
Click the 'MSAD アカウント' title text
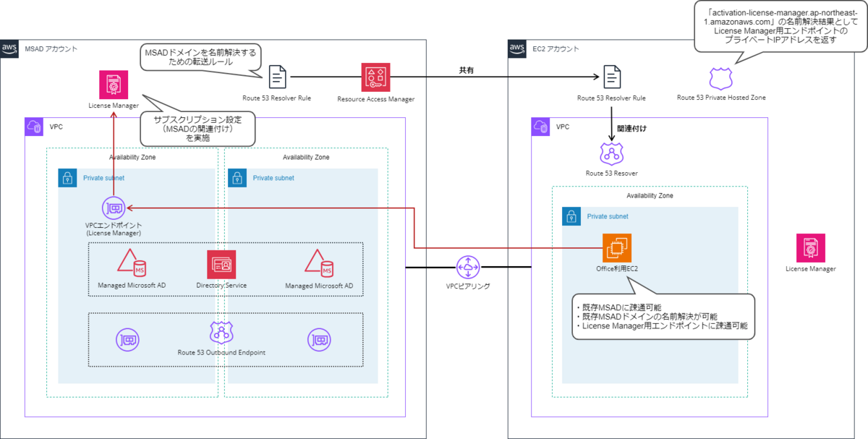click(x=51, y=48)
